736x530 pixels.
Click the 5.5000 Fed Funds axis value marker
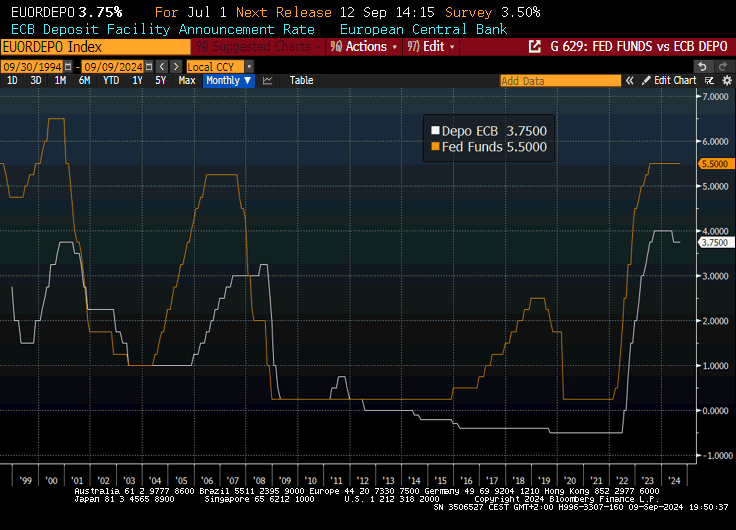click(715, 164)
